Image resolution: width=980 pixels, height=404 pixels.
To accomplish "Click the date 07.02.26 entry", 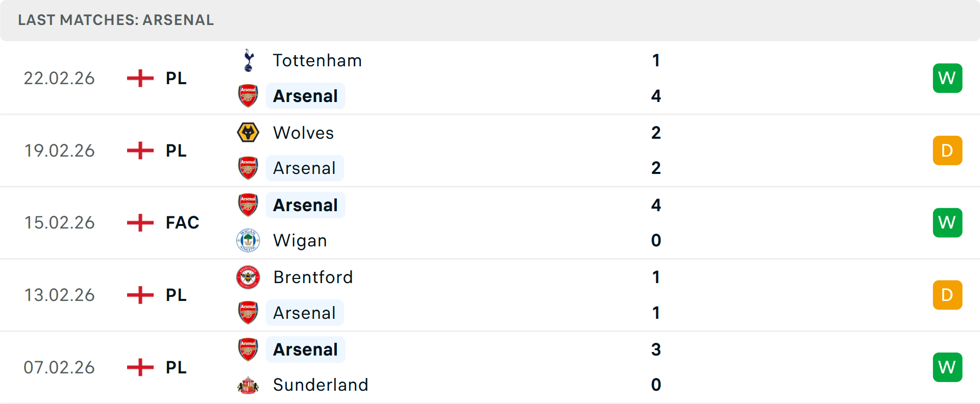I will pyautogui.click(x=59, y=367).
